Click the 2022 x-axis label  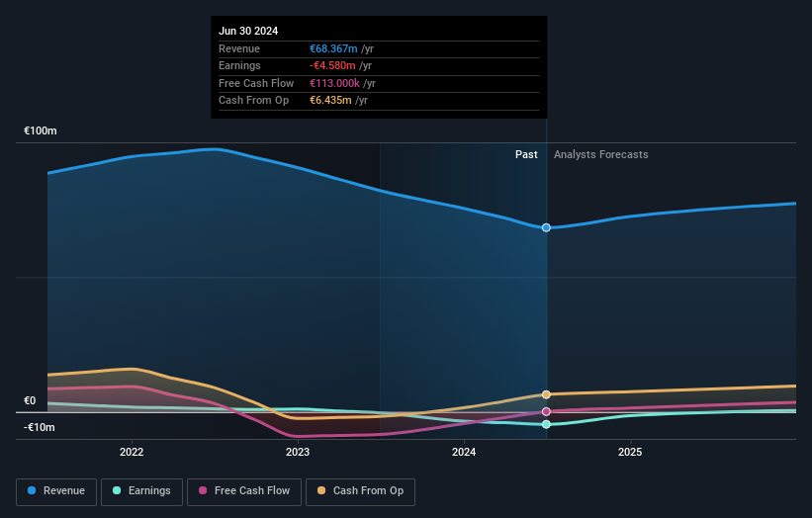pos(132,452)
